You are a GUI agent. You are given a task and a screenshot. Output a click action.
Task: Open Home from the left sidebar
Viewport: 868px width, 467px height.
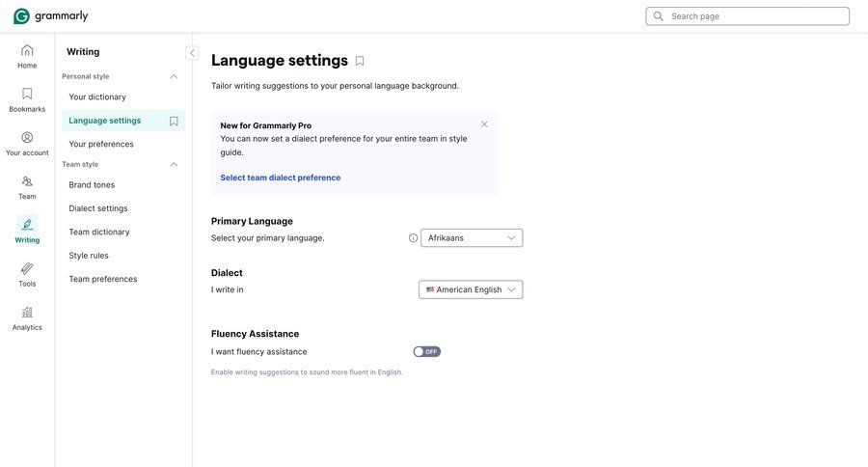pos(27,56)
